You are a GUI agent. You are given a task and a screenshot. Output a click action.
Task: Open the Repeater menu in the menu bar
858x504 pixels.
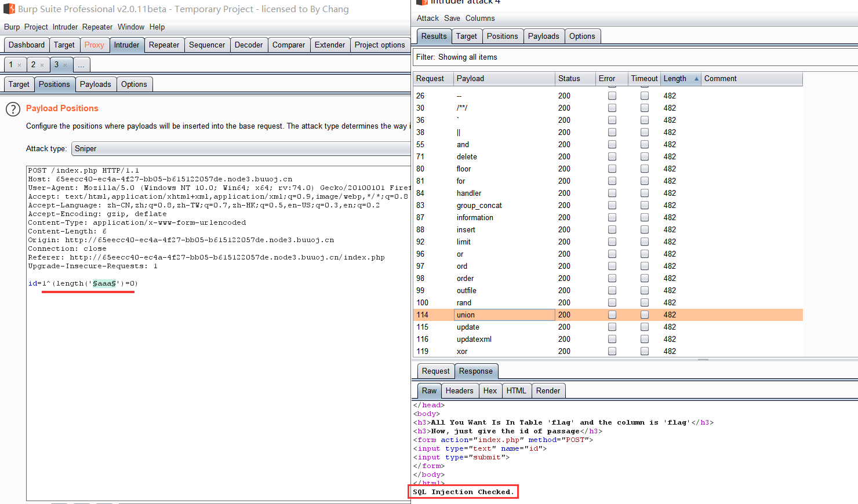coord(97,27)
